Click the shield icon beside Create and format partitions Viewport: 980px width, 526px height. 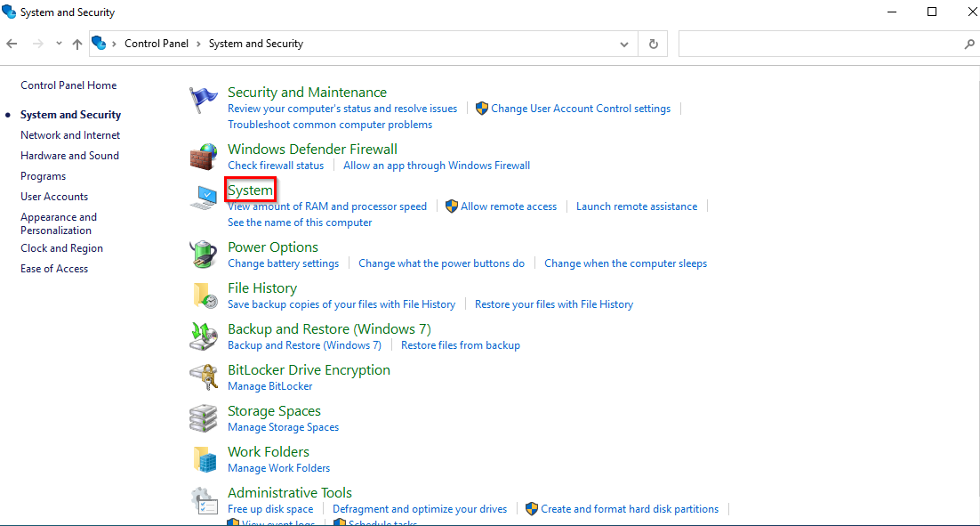531,509
